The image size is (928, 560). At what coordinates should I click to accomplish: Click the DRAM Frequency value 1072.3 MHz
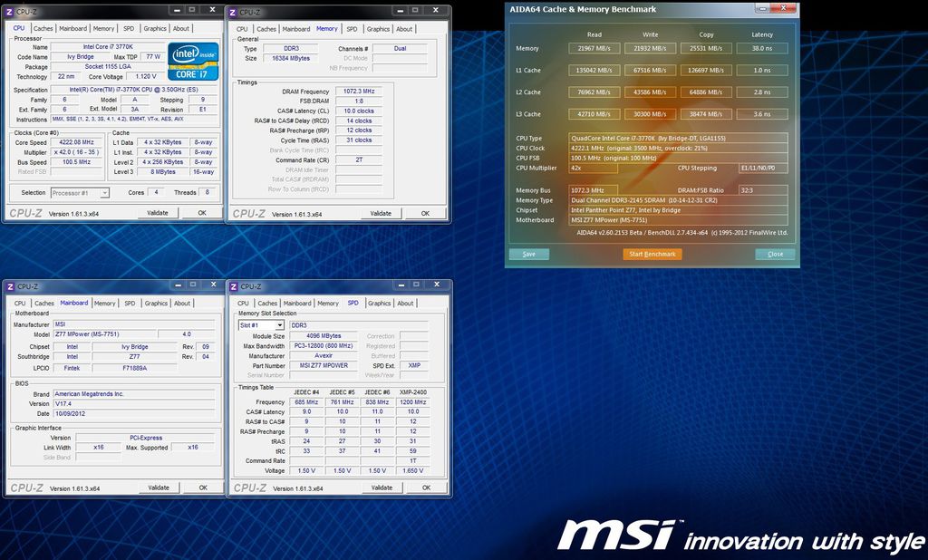(x=359, y=92)
